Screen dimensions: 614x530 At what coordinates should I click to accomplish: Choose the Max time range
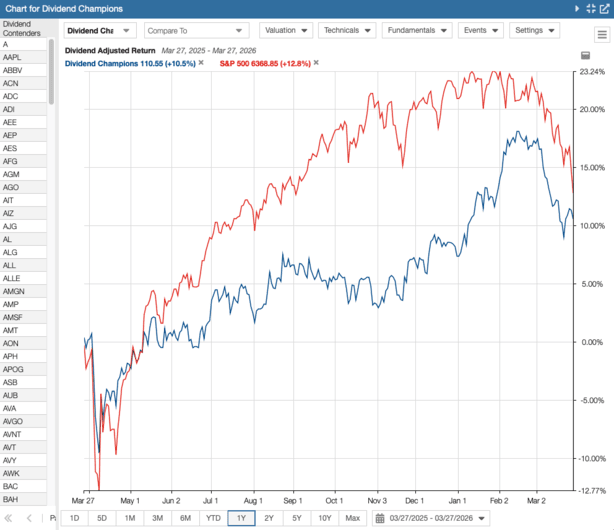pos(352,518)
